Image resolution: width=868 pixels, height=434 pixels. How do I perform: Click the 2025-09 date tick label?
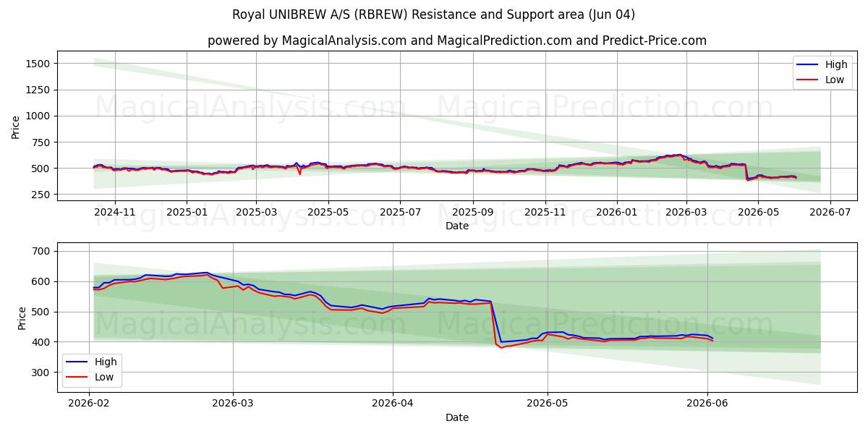(473, 213)
